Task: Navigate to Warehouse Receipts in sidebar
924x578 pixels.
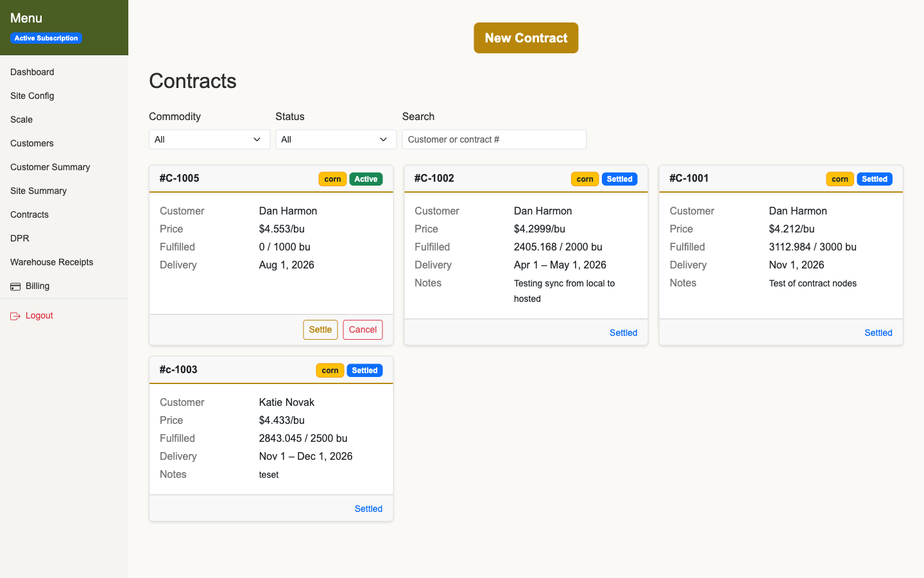Action: click(51, 262)
